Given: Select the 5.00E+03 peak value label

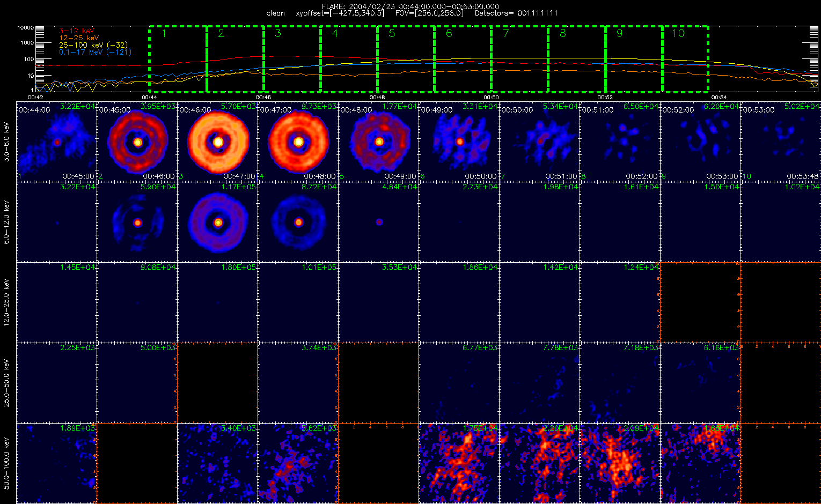Looking at the screenshot, I should pos(158,347).
